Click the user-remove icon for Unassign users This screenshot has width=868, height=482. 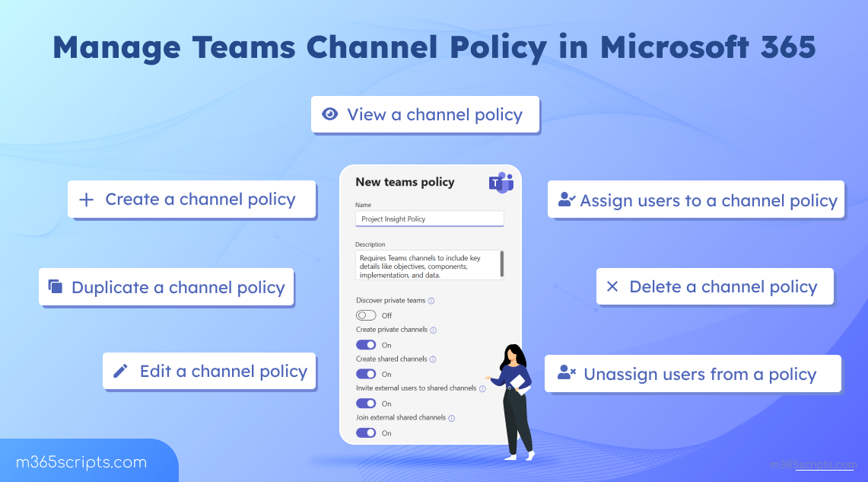tap(567, 373)
